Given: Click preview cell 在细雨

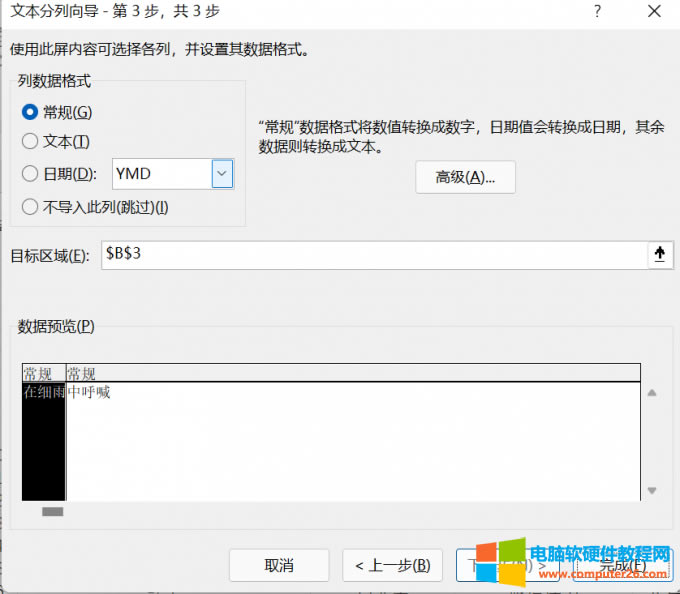Looking at the screenshot, I should pos(44,392).
